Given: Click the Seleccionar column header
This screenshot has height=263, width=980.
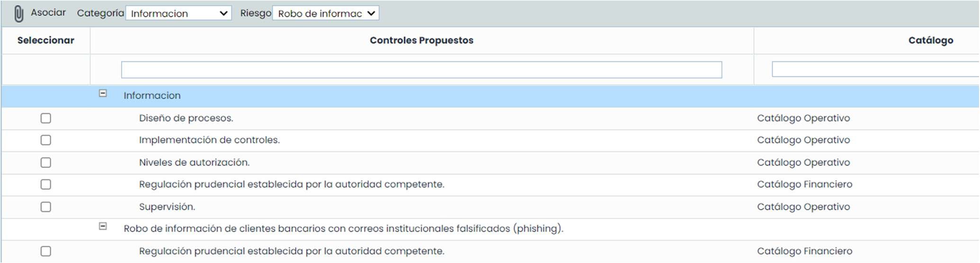Looking at the screenshot, I should click(x=46, y=41).
